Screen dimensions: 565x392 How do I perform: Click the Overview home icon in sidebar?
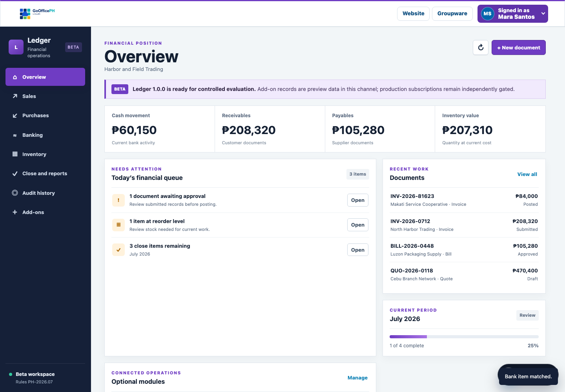click(15, 77)
